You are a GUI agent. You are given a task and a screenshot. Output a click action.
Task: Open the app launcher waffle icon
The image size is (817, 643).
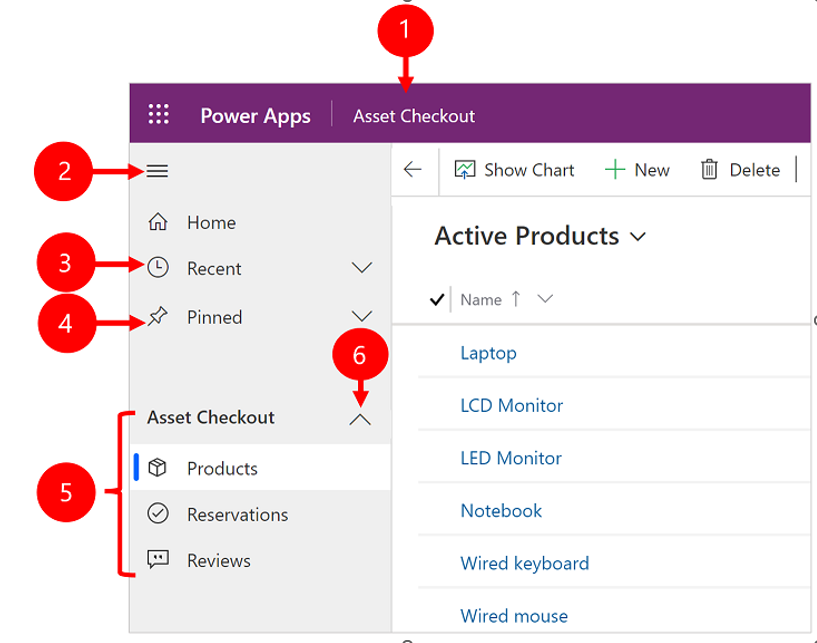coord(158,115)
